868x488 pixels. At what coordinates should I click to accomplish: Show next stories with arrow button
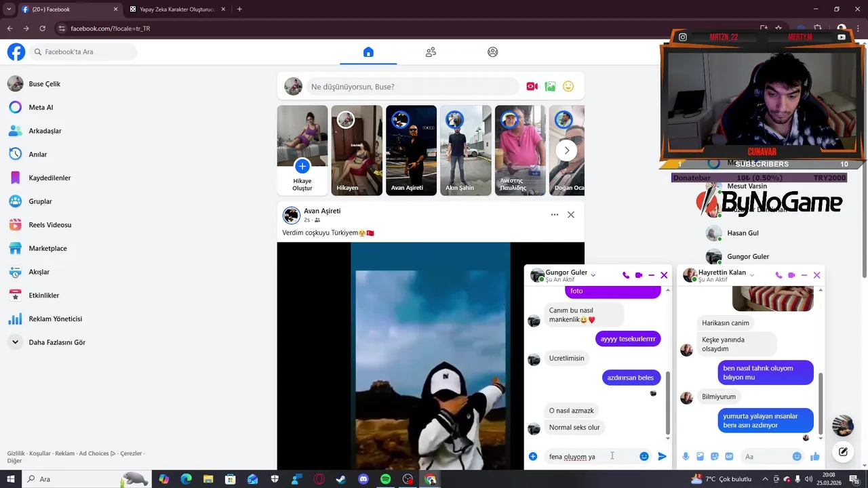coord(567,150)
